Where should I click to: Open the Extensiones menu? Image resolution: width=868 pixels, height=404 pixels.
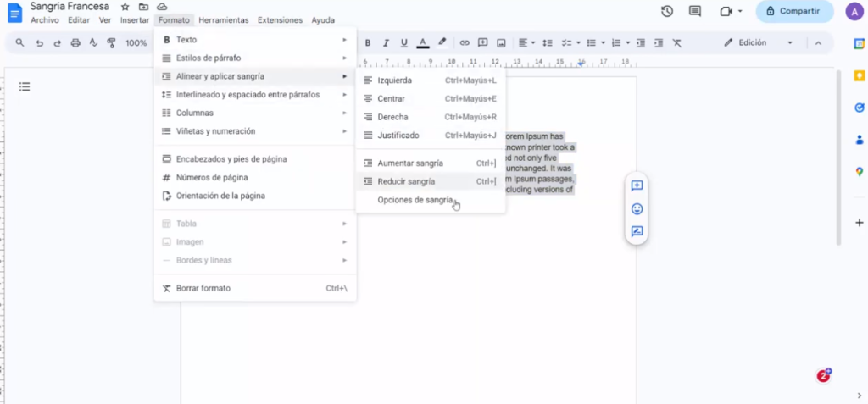coord(280,20)
